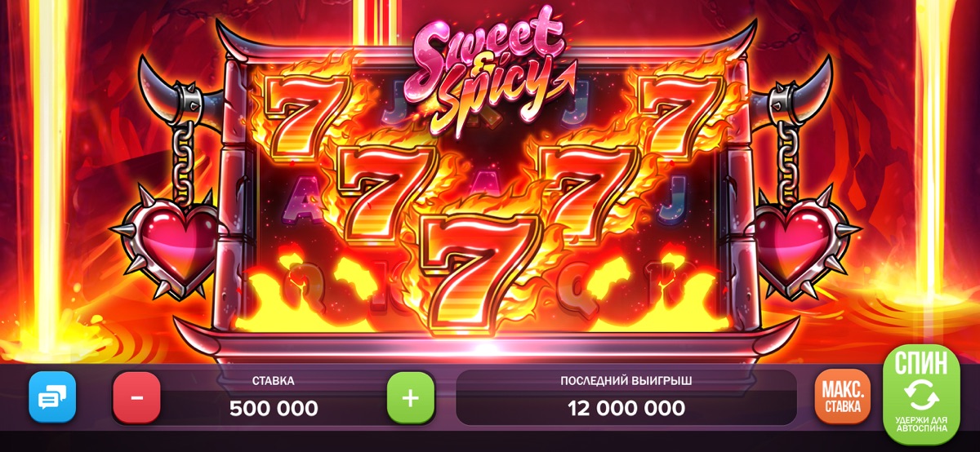Decrease the bet with red minus button
Viewport: 980px width, 452px height.
[136, 398]
